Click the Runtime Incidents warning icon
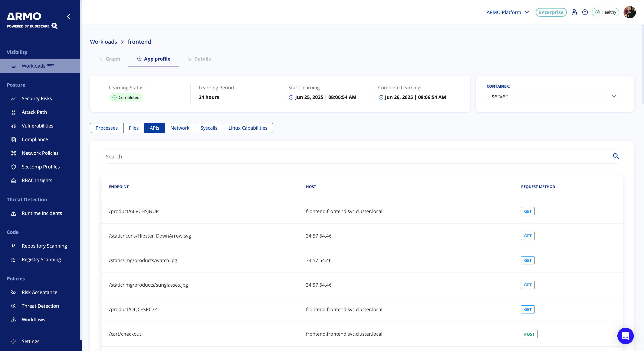This screenshot has height=351, width=644. coord(13,213)
